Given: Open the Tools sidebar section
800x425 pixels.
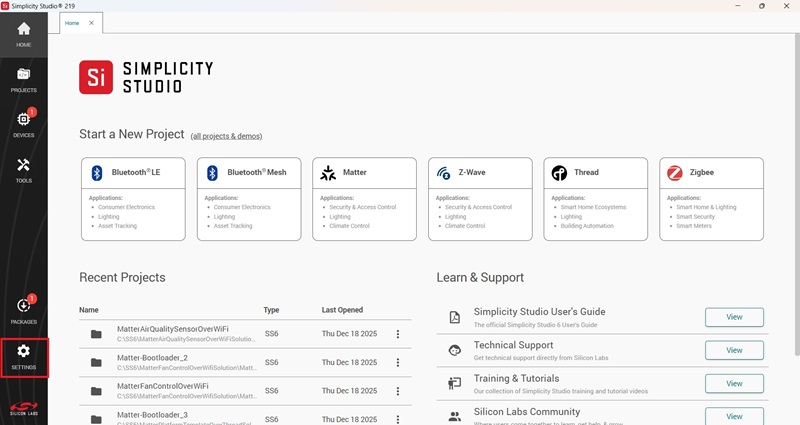Looking at the screenshot, I should pyautogui.click(x=23, y=170).
